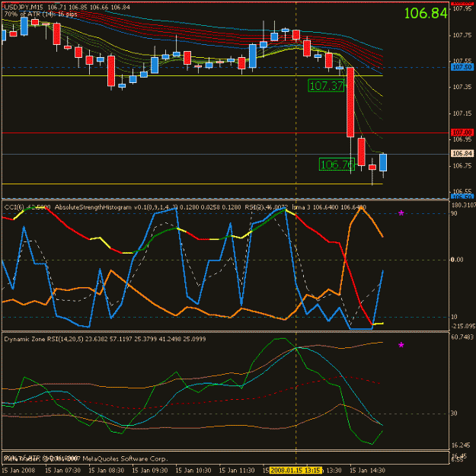
Task: Select the red horizontal line at 107.00
Action: click(225, 133)
